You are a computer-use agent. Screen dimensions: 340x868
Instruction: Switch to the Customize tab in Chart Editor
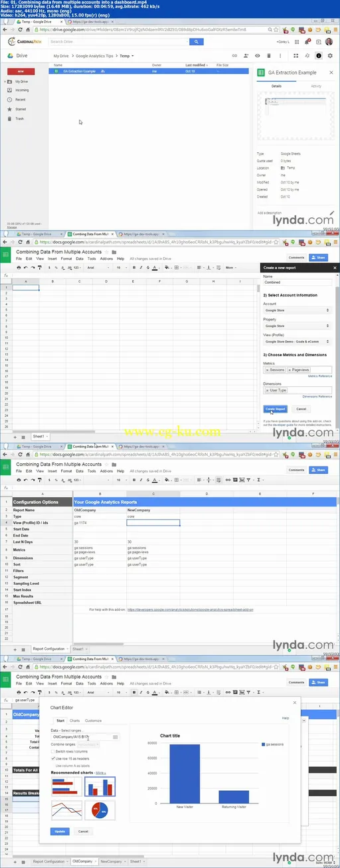click(93, 720)
